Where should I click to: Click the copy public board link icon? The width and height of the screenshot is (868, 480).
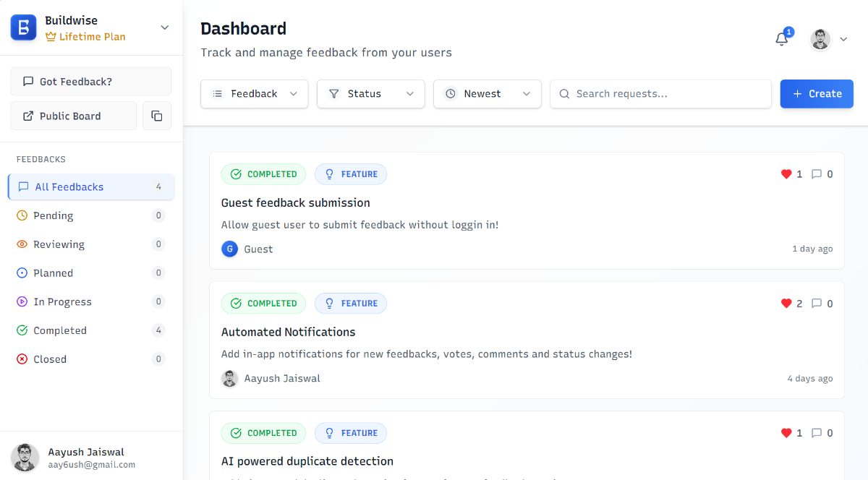(x=157, y=116)
